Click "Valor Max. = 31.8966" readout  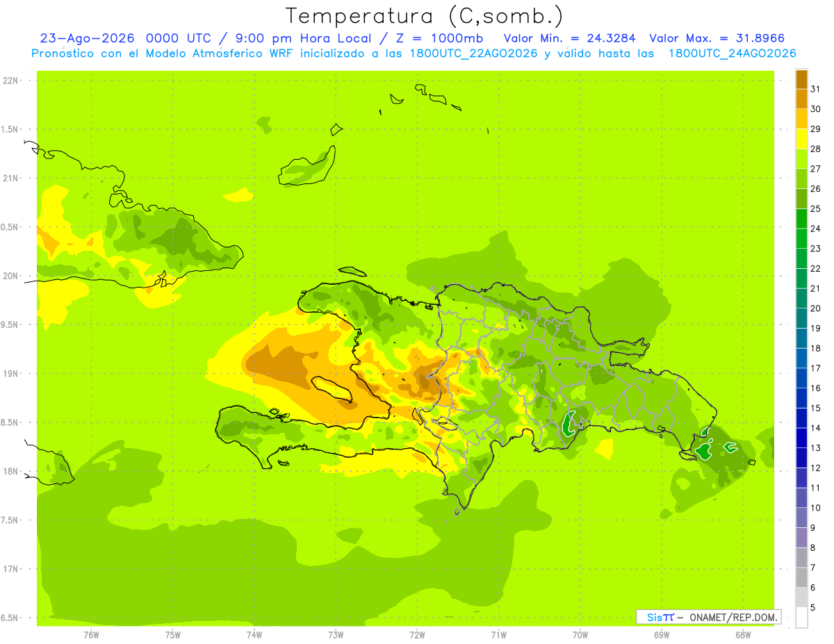(717, 39)
